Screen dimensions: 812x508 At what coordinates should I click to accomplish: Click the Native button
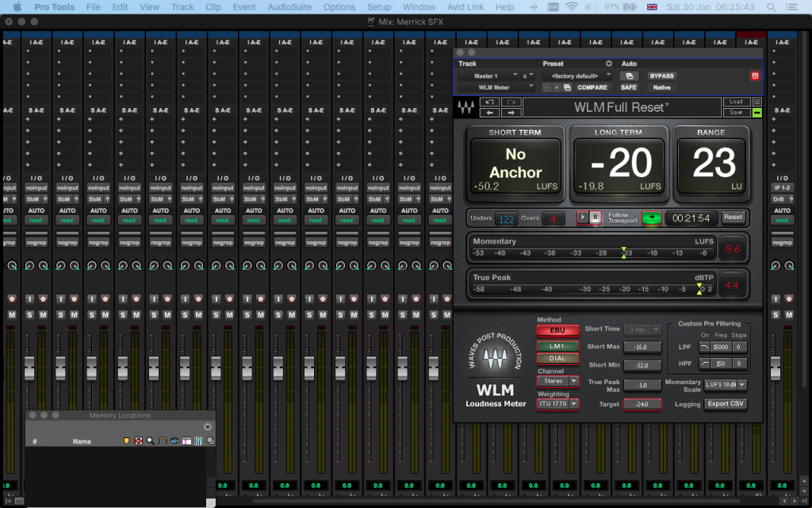[x=661, y=87]
